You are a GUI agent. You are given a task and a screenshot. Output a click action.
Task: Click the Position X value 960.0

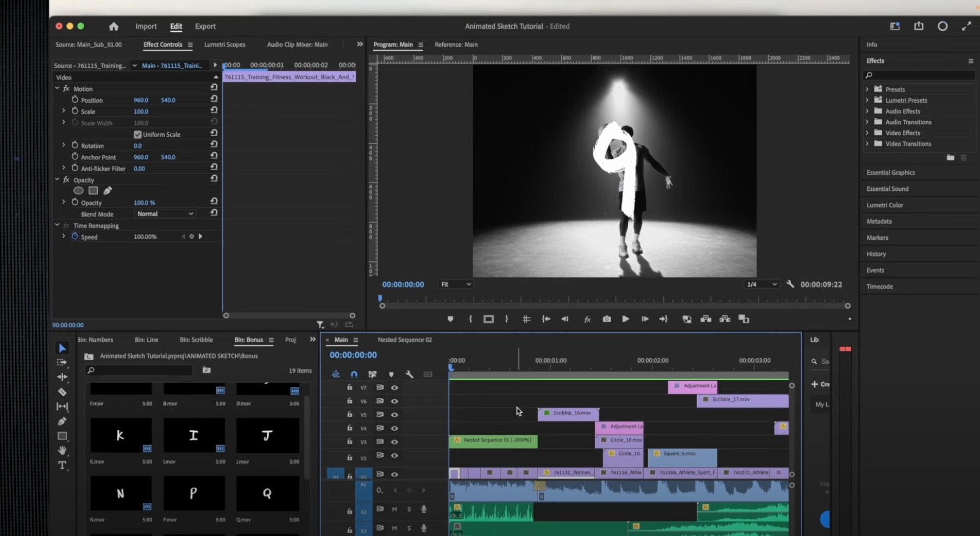click(x=141, y=101)
